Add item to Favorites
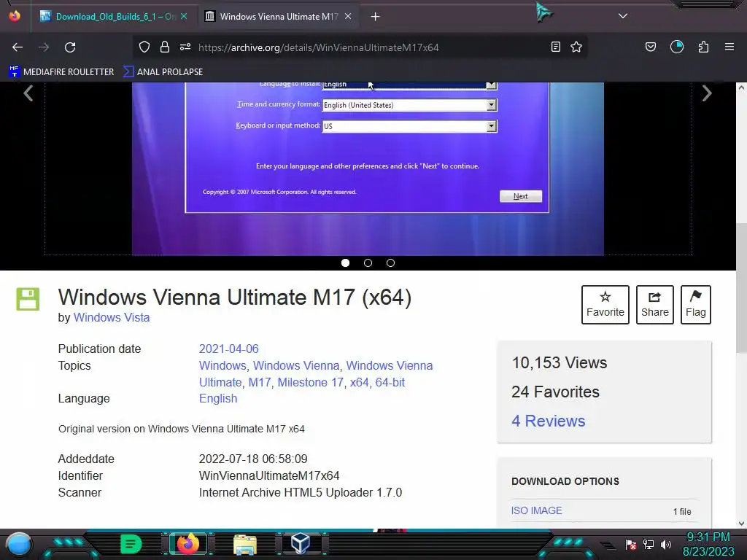747x560 pixels. click(x=605, y=305)
